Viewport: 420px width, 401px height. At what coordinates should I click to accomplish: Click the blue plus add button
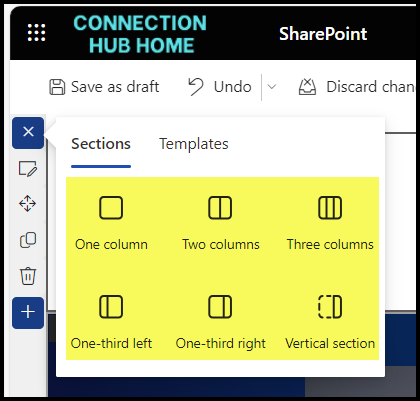click(x=28, y=313)
